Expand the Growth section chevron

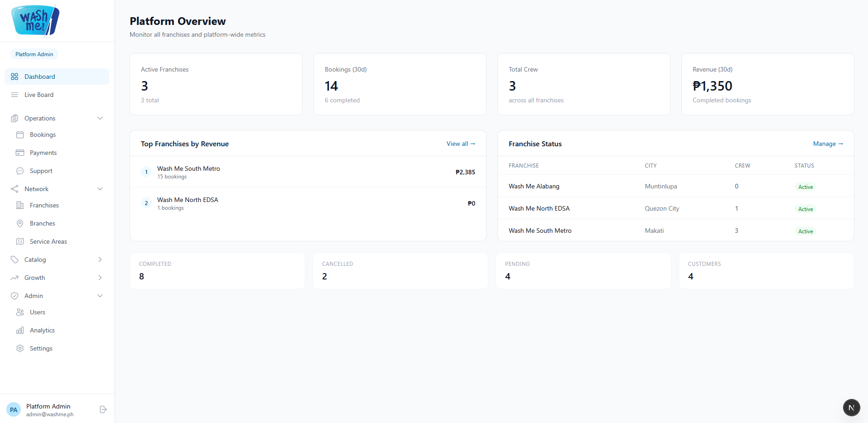pyautogui.click(x=100, y=278)
